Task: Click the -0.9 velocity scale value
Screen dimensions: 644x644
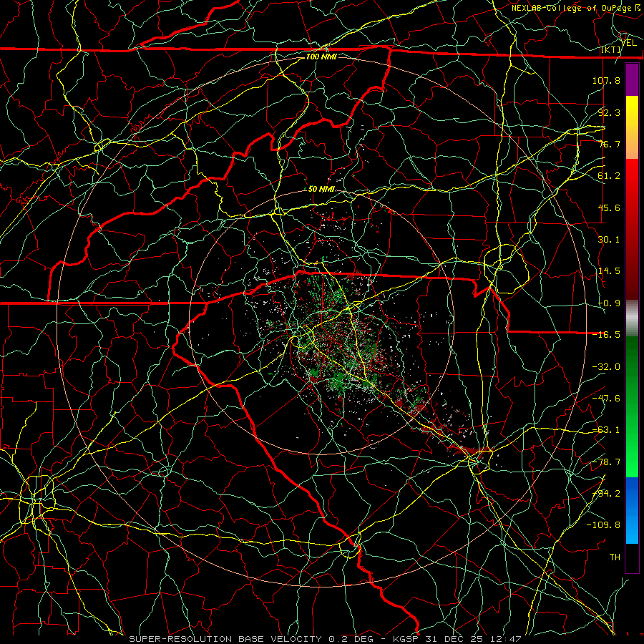Action: pyautogui.click(x=609, y=303)
